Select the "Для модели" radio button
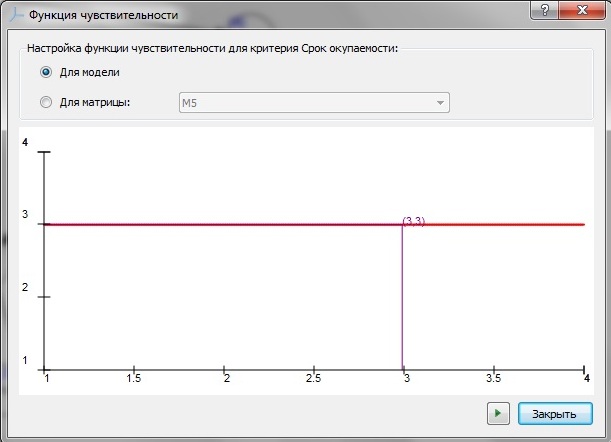This screenshot has width=611, height=442. (x=46, y=72)
